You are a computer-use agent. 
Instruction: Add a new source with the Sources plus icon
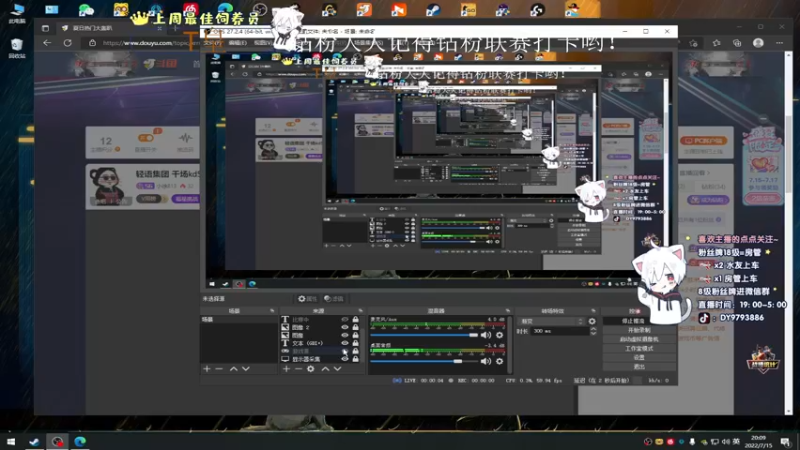tap(286, 368)
